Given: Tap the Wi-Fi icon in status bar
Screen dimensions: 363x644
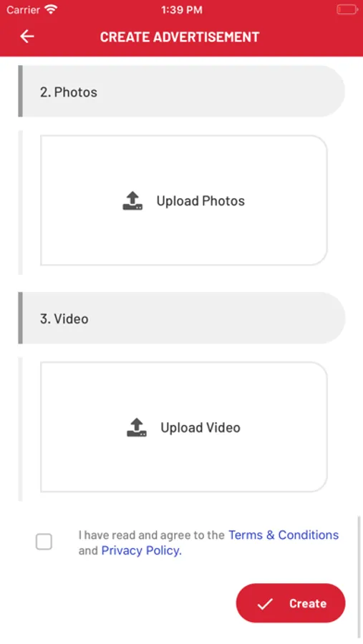Looking at the screenshot, I should coord(51,9).
